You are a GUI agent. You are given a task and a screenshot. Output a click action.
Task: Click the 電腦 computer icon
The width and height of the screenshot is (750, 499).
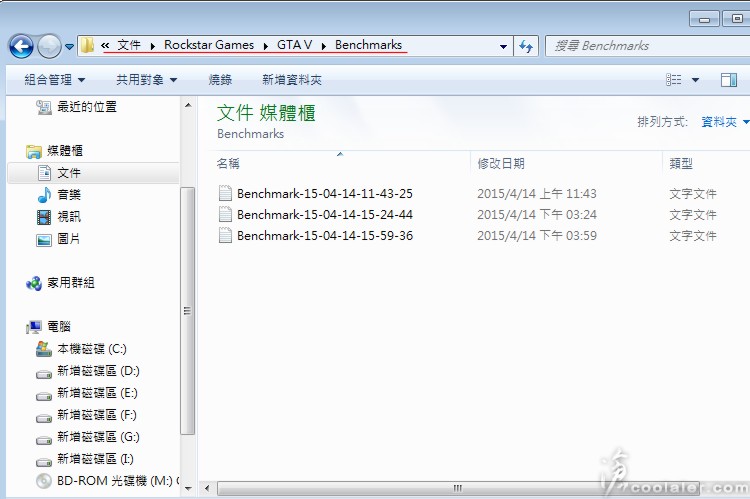(33, 327)
